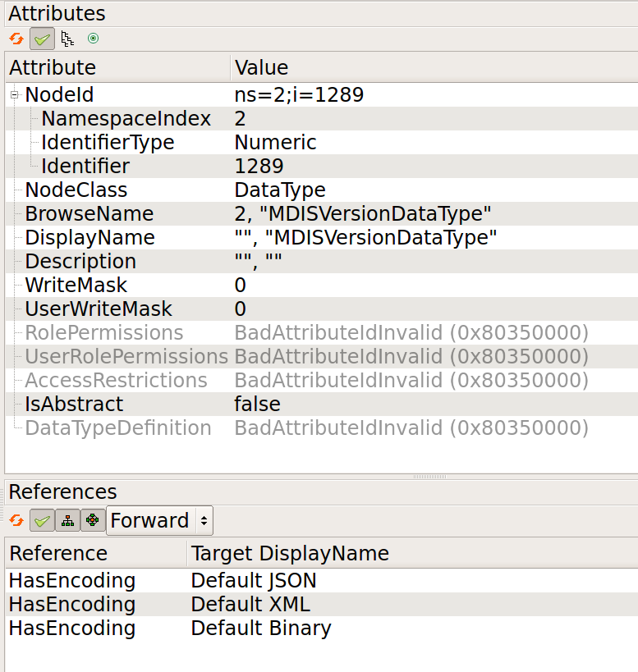Toggle auto-update in the References panel

click(x=41, y=520)
